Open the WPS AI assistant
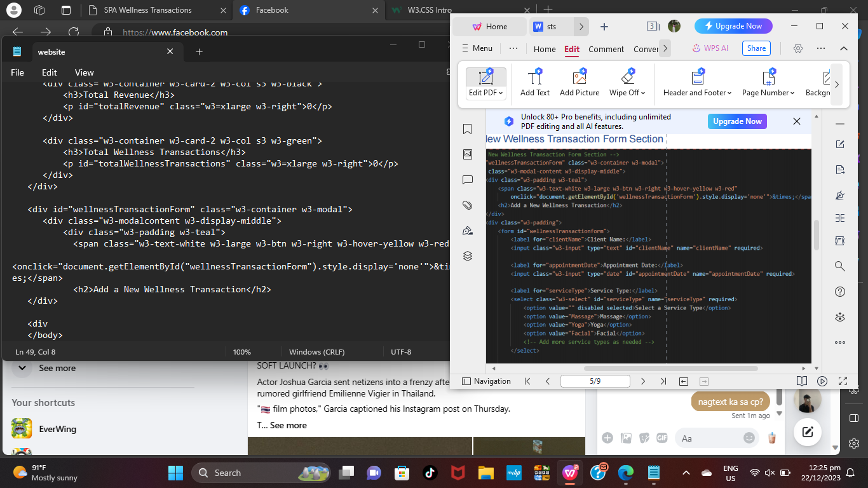868x488 pixels. pyautogui.click(x=710, y=48)
